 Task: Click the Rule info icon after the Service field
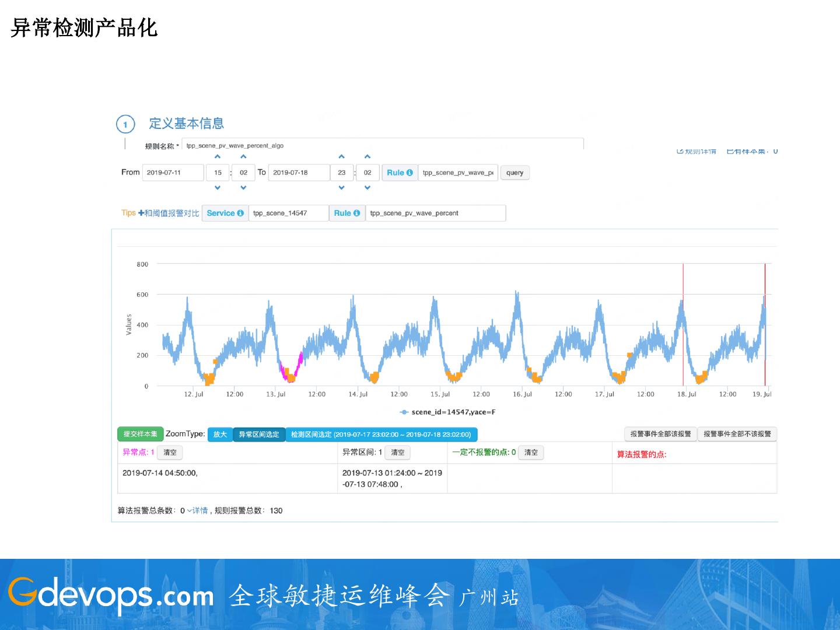356,213
